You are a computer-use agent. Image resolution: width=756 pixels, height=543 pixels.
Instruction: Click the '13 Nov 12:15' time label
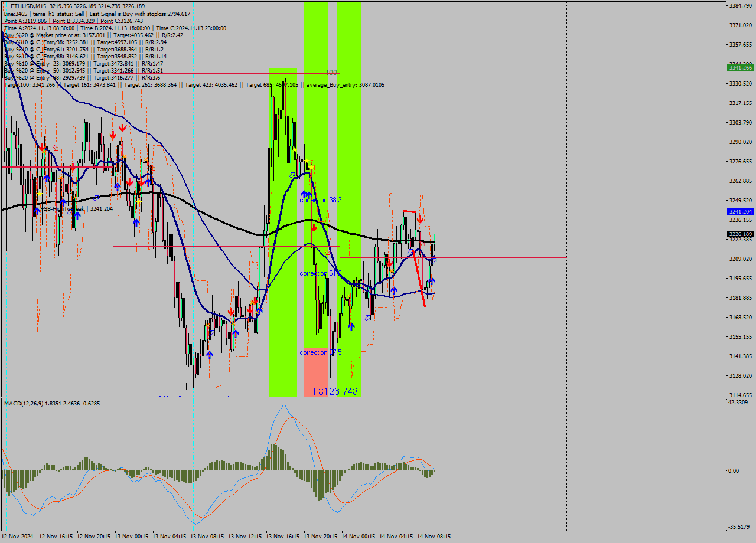pos(245,537)
